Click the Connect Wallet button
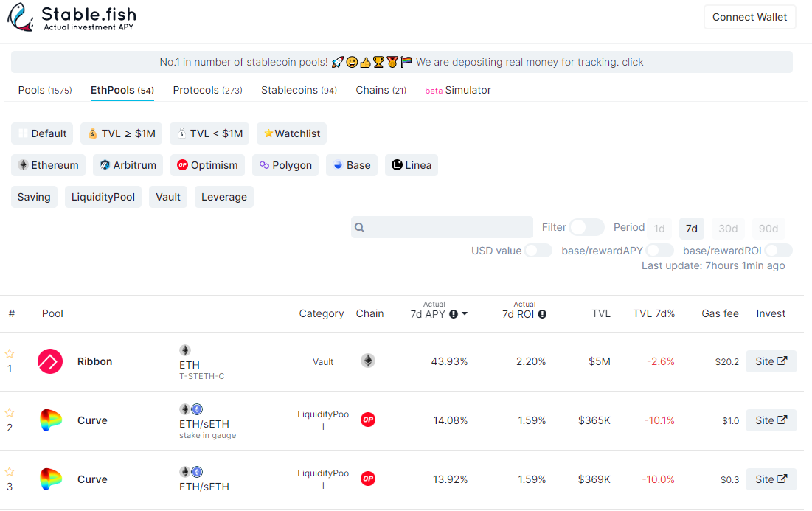This screenshot has height=511, width=812. tap(749, 16)
